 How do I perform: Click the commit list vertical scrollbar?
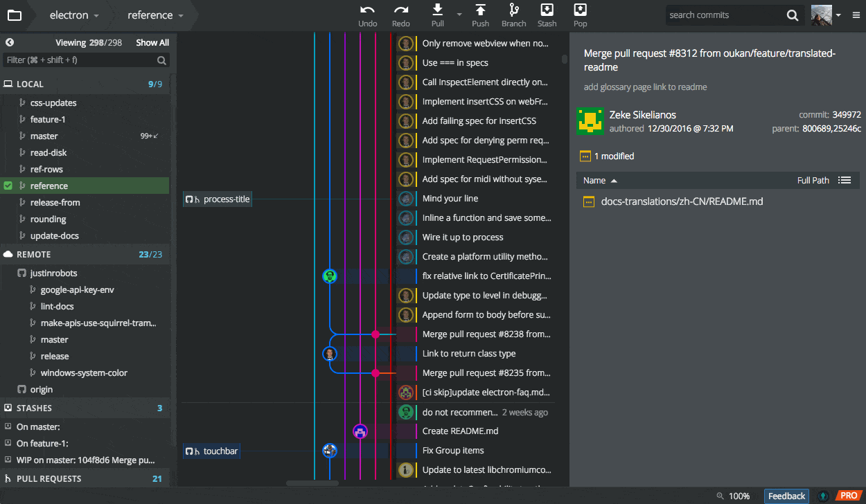tap(565, 60)
